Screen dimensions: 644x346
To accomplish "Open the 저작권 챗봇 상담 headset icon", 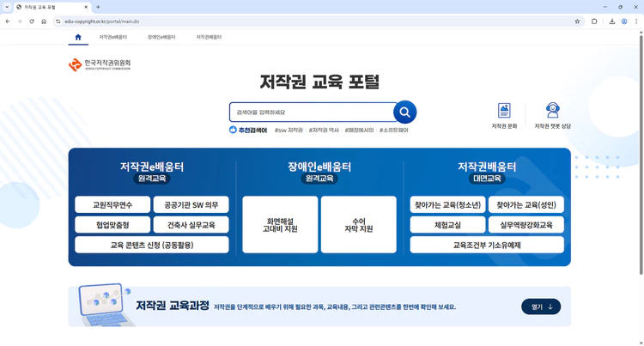I will tap(552, 115).
